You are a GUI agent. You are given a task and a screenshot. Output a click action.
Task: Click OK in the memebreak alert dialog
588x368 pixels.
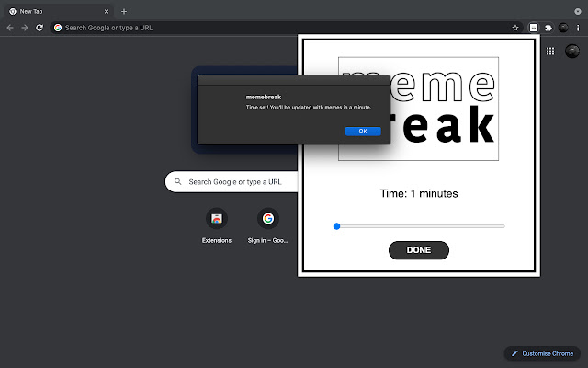click(363, 131)
